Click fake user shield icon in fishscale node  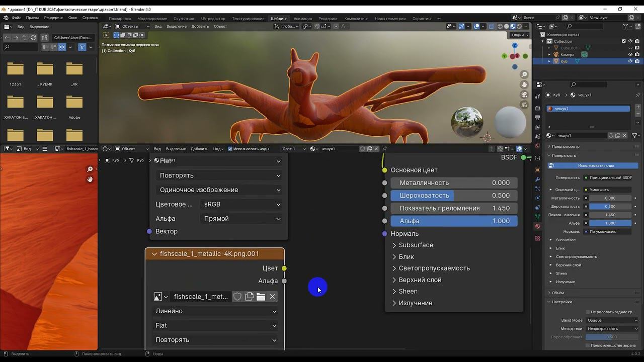point(237,297)
